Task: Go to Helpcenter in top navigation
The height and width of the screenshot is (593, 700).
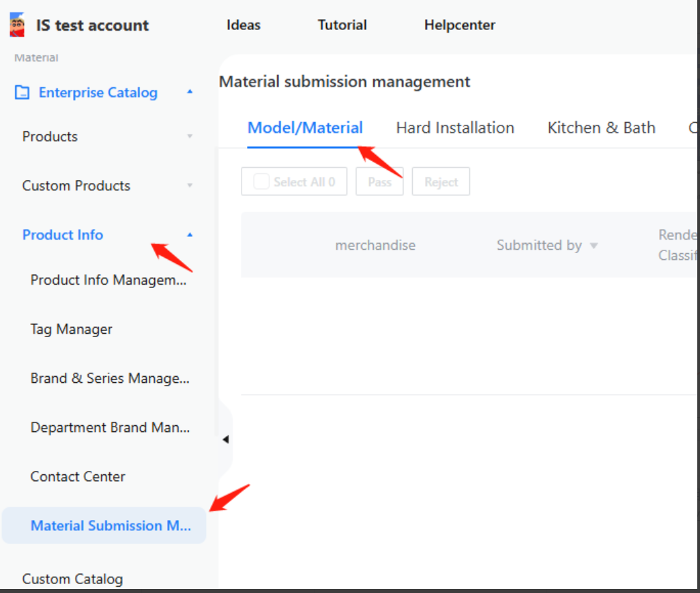Action: coord(459,25)
